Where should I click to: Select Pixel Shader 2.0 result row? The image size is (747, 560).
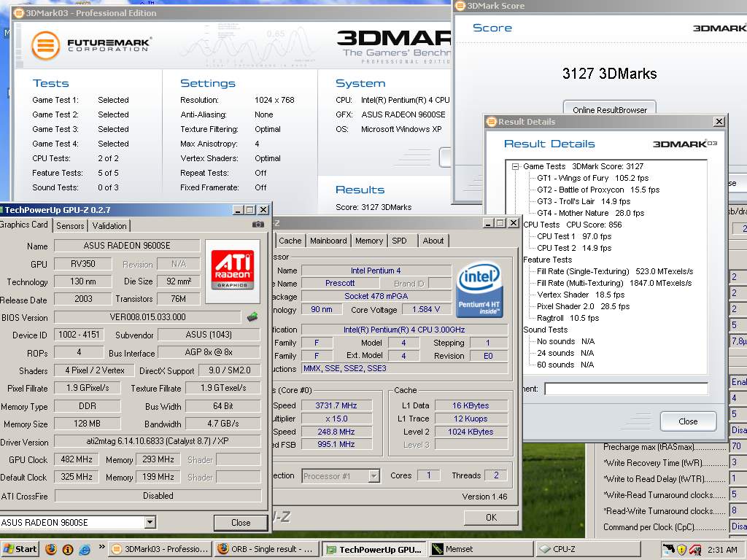point(583,306)
